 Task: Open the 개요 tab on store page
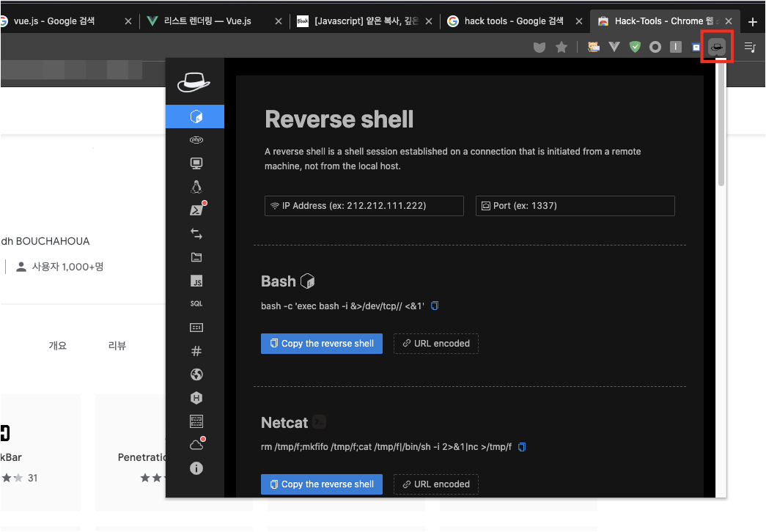(58, 345)
